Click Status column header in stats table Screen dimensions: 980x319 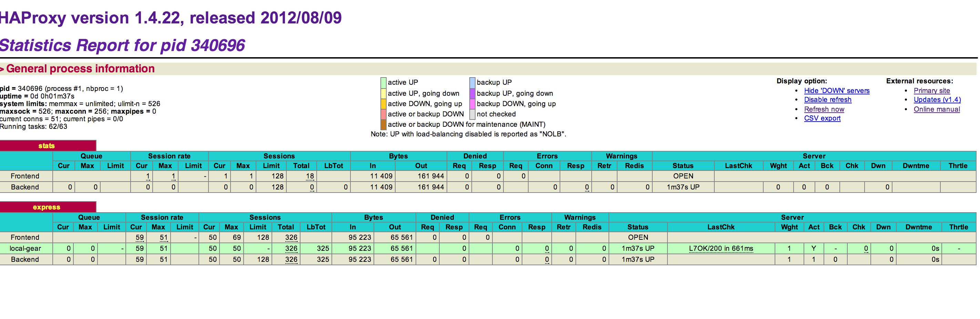tap(683, 166)
